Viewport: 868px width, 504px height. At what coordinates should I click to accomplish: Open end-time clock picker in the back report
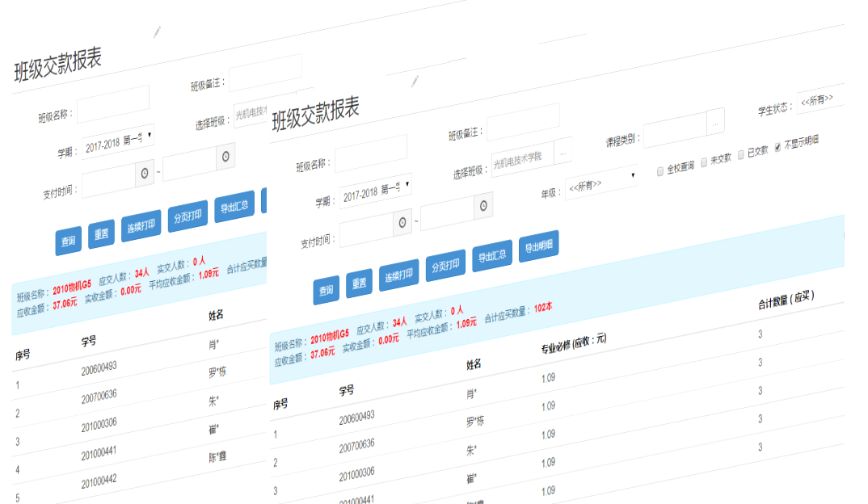[225, 156]
